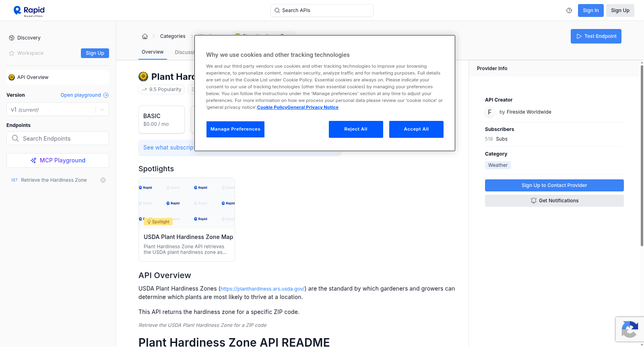Click Get Notifications
The image size is (644, 347).
coord(554,201)
